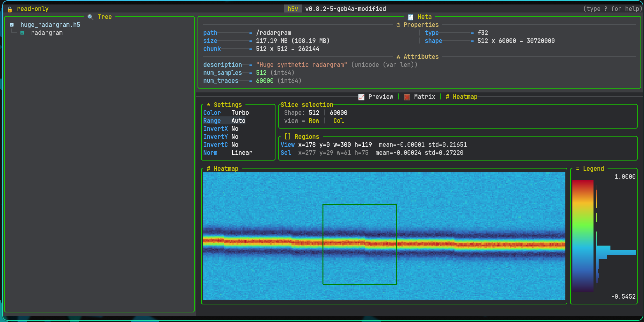Switch to the Matrix tab
The width and height of the screenshot is (644, 322).
coord(424,97)
